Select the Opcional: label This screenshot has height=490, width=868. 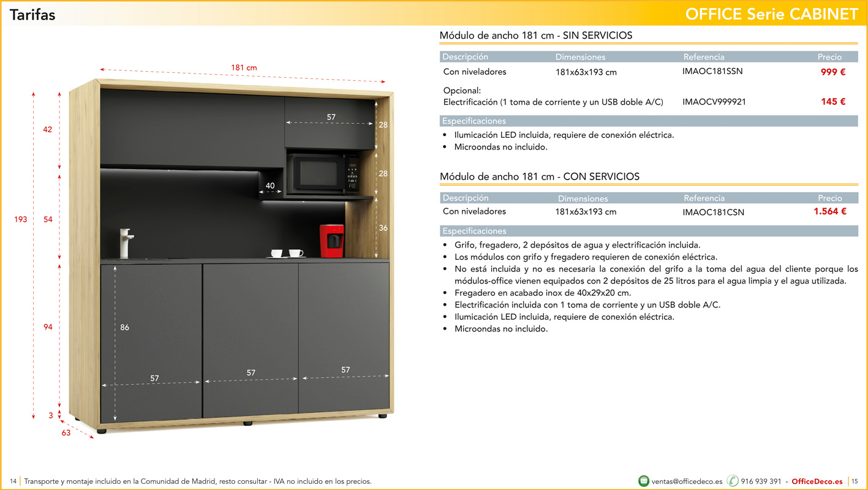point(462,91)
